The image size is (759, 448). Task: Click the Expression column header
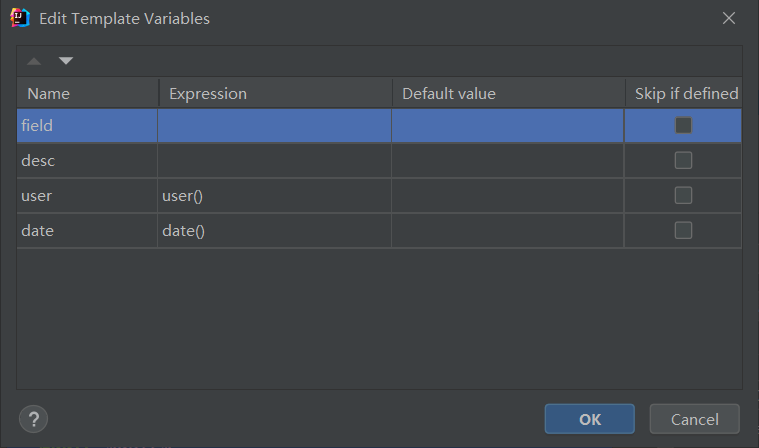pos(275,94)
